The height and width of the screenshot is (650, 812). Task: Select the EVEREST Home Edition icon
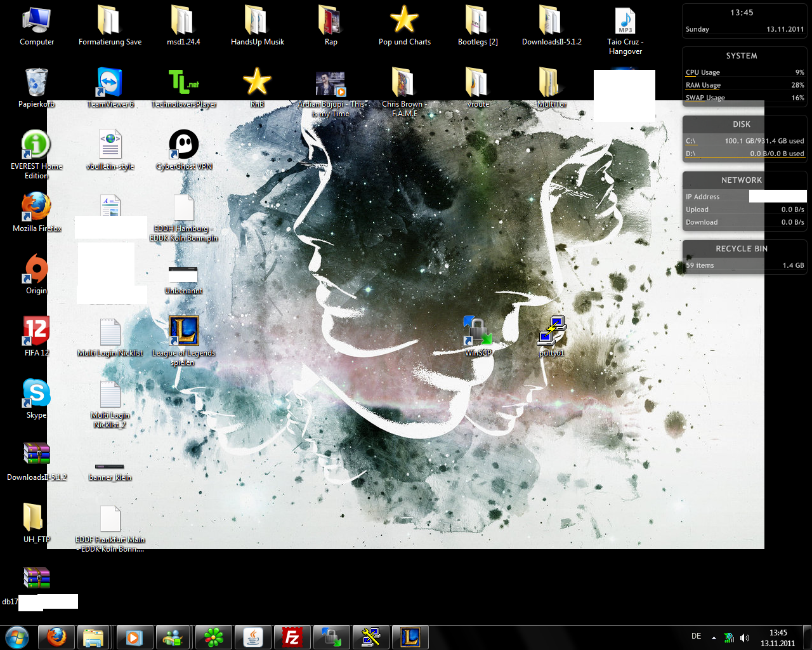(x=36, y=145)
